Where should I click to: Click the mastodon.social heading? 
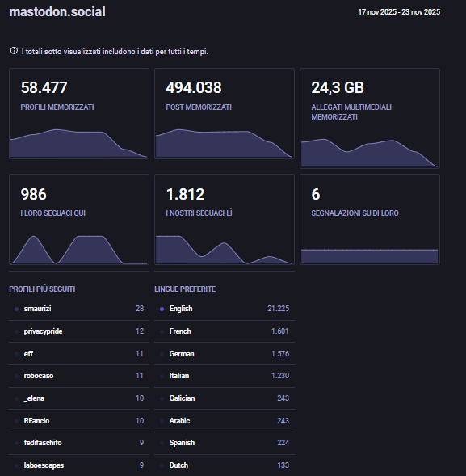[x=57, y=12]
